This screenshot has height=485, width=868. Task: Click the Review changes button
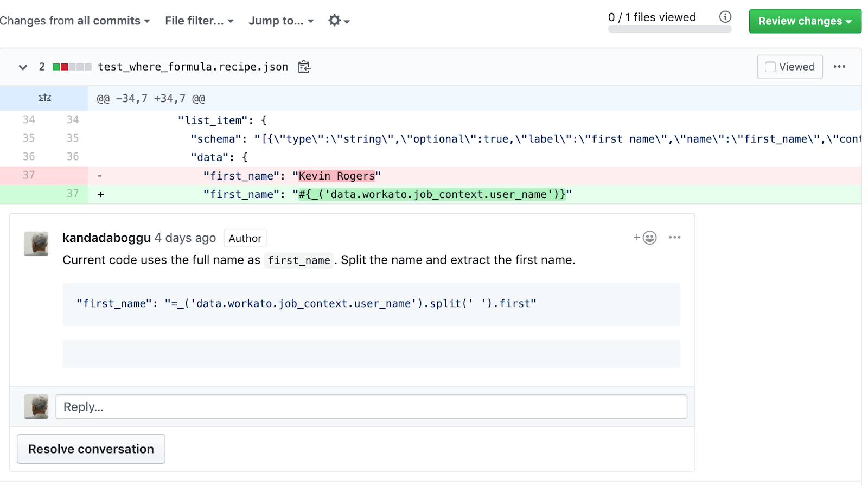805,21
